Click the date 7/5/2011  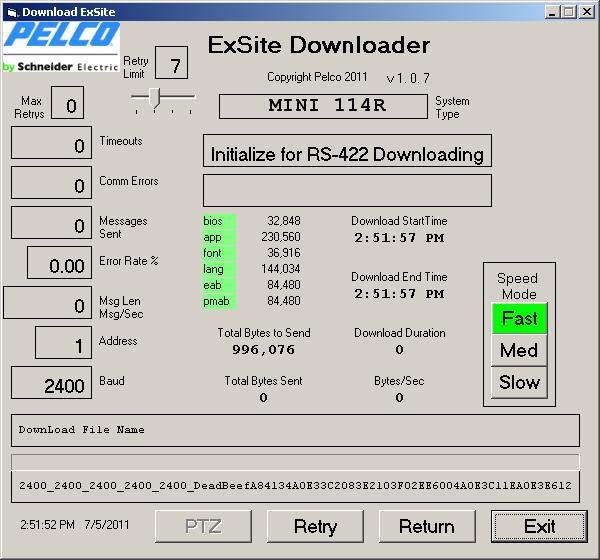(x=107, y=525)
